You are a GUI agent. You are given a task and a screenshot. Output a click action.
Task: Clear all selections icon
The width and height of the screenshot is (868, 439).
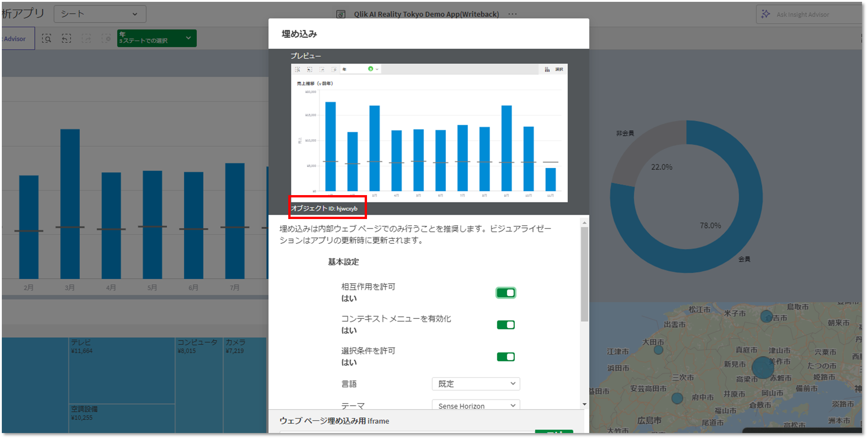[106, 39]
